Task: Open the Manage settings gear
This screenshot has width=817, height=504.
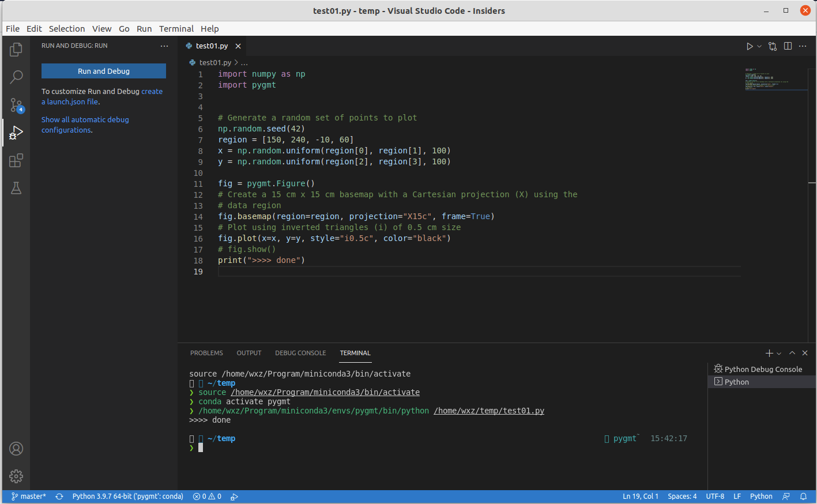Action: 16,476
